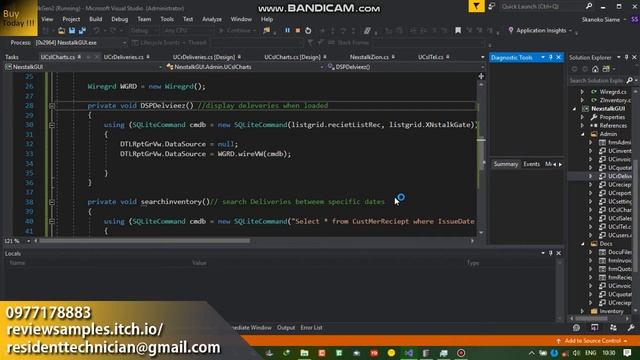Open the Windows notification center icon
Viewport: 640px width, 360px height.
[x=627, y=353]
